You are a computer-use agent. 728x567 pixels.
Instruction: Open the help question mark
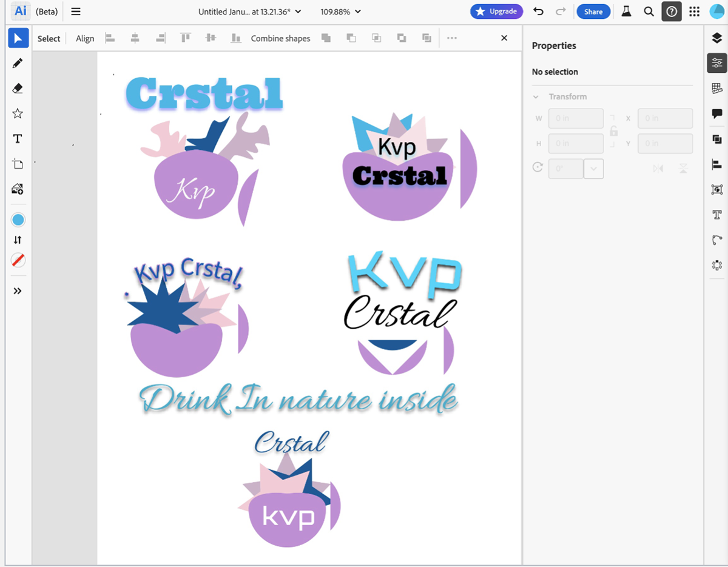[x=672, y=12]
